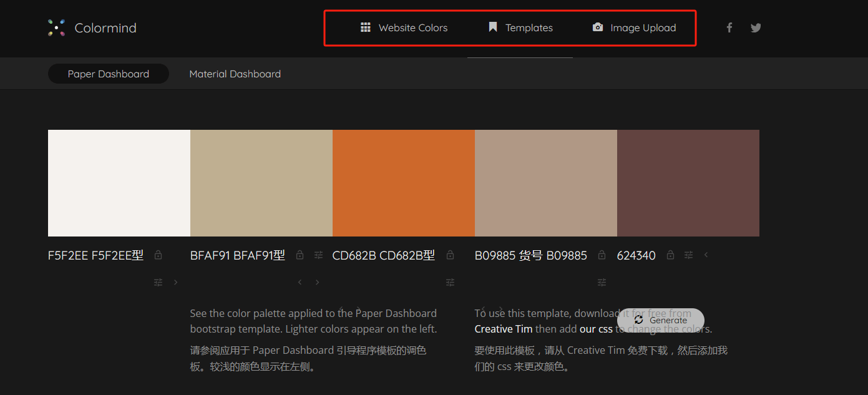
Task: Select the Paper Dashboard tab
Action: pos(108,74)
